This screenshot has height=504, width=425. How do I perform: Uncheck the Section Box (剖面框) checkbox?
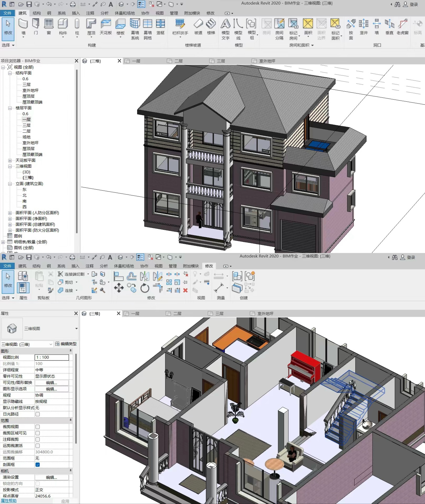[38, 465]
